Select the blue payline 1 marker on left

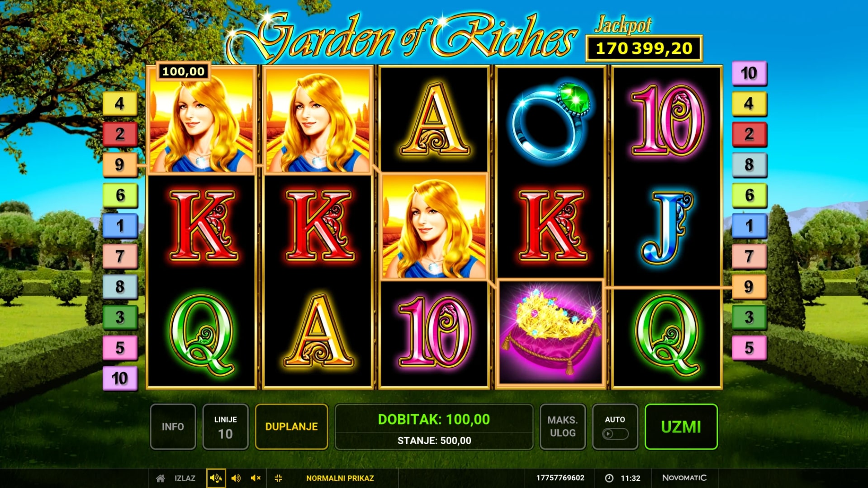click(x=120, y=226)
